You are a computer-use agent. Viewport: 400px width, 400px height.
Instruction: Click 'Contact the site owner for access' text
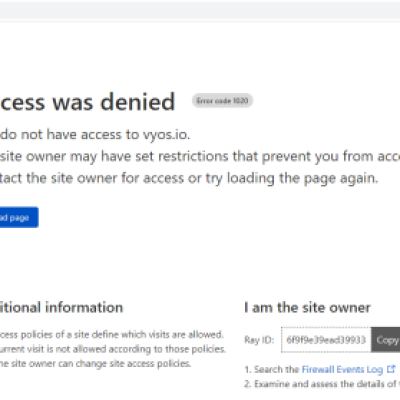pos(92,178)
